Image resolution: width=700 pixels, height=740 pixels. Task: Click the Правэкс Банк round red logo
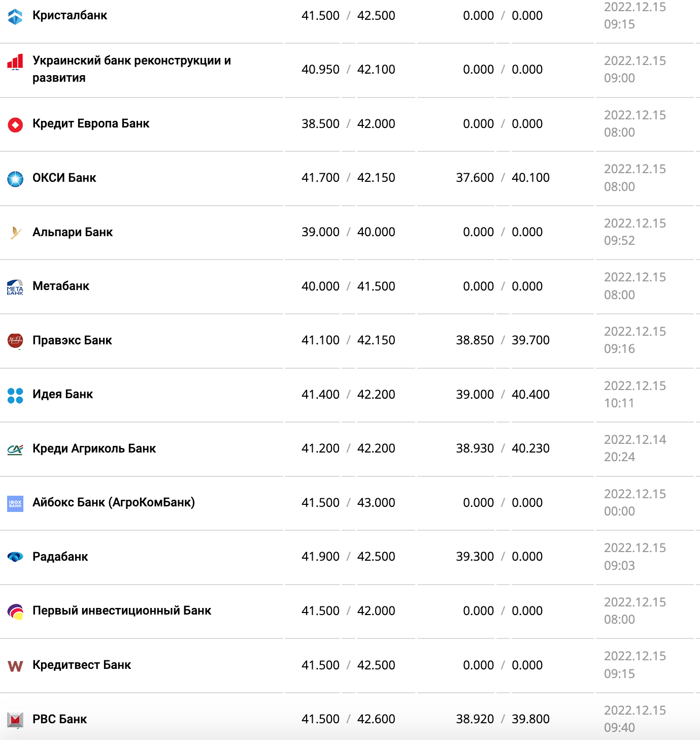coord(15,341)
